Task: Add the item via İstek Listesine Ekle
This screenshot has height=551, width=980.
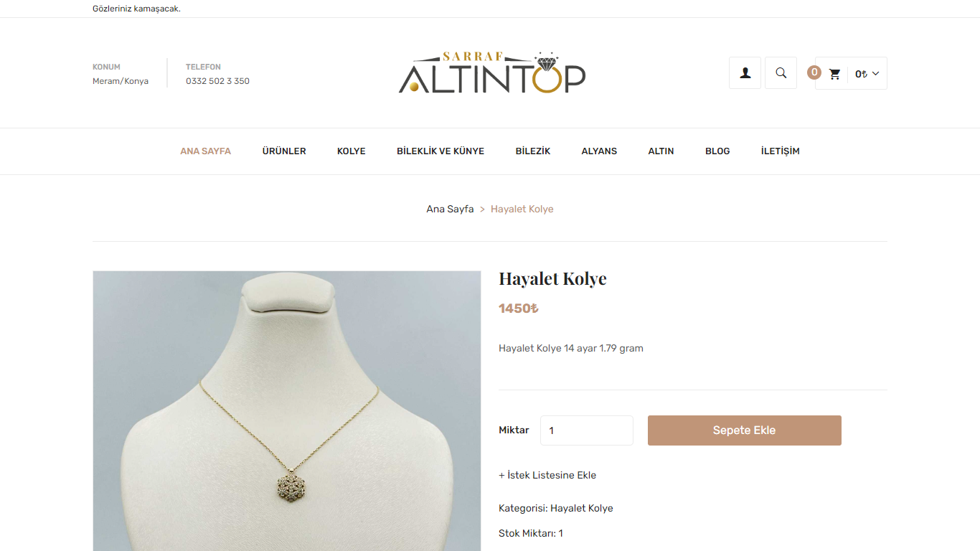Action: click(x=547, y=475)
